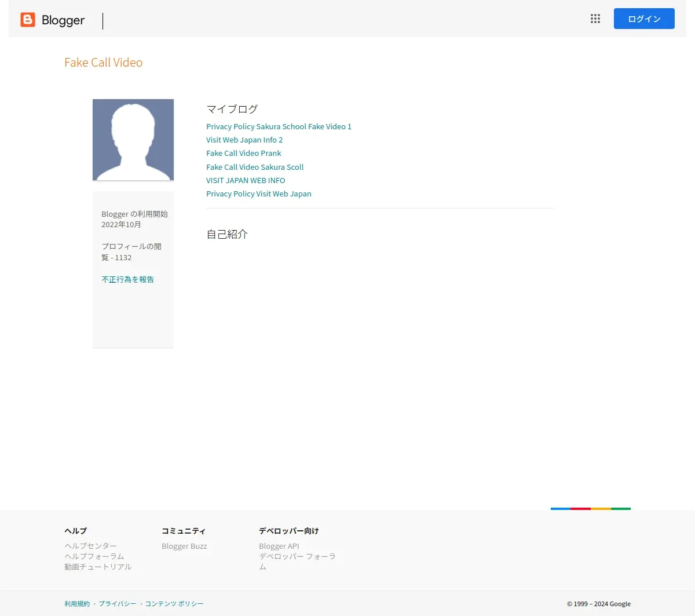Click the 不正行為を報告 report abuse link
This screenshot has height=616, width=695.
128,279
